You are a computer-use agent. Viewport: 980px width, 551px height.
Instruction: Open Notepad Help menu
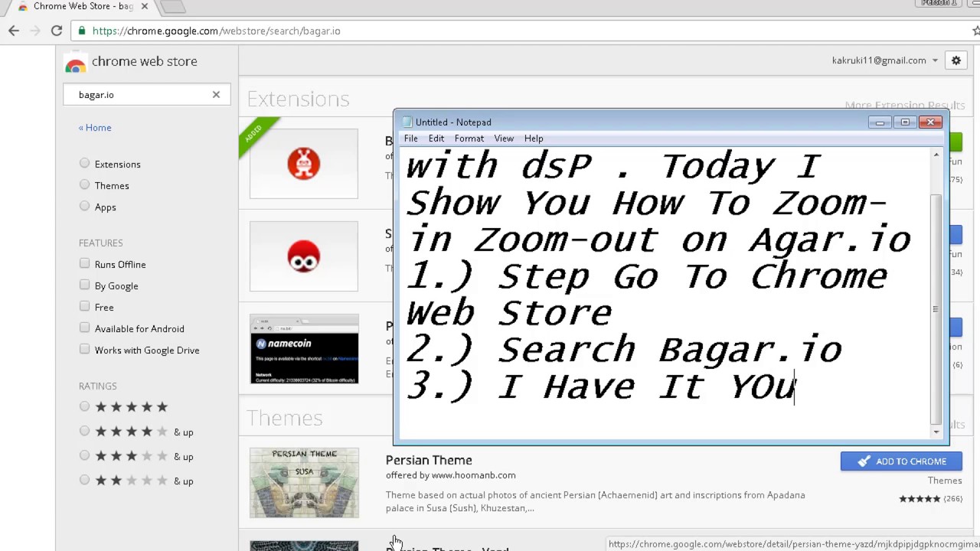[534, 139]
